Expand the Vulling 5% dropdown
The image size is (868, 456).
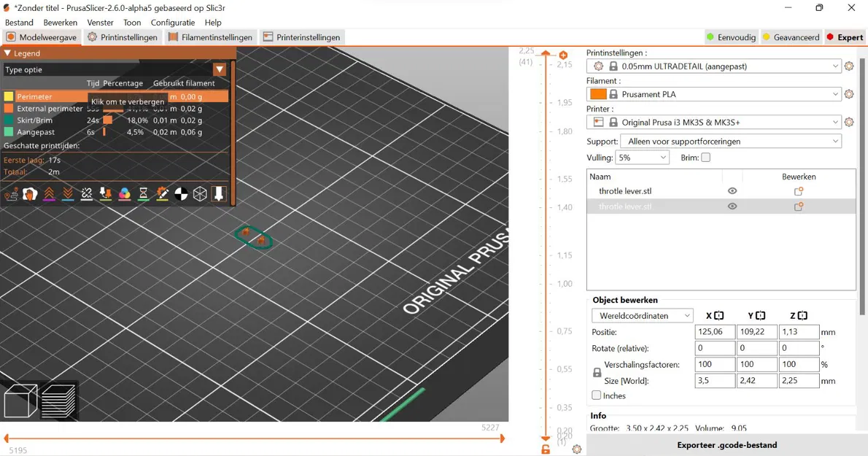tap(642, 158)
